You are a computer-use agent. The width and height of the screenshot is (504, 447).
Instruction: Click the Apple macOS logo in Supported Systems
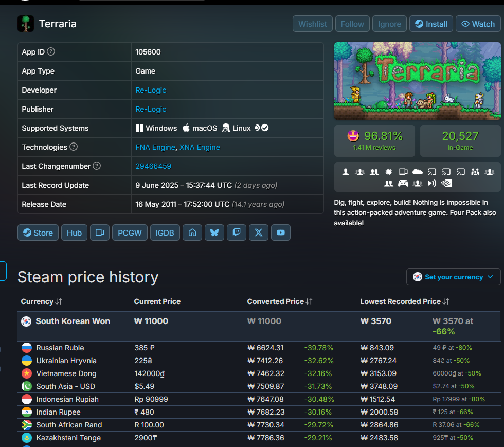pyautogui.click(x=186, y=128)
